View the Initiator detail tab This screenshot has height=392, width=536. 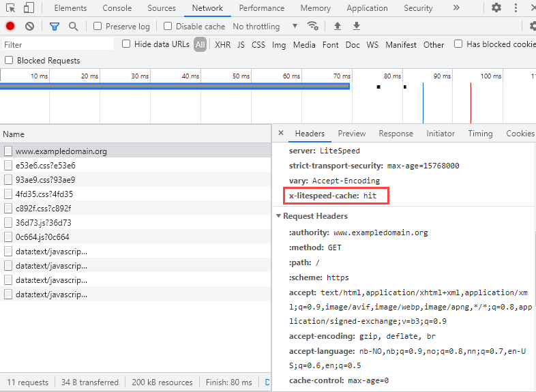441,134
